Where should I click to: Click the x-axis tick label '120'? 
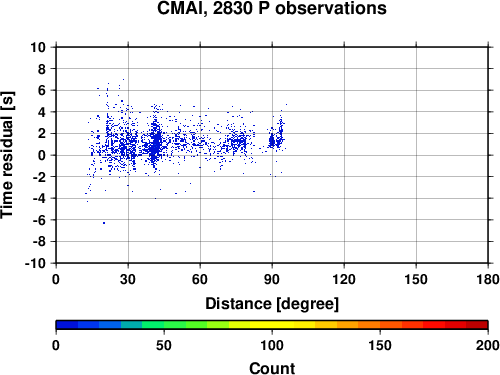pyautogui.click(x=344, y=279)
